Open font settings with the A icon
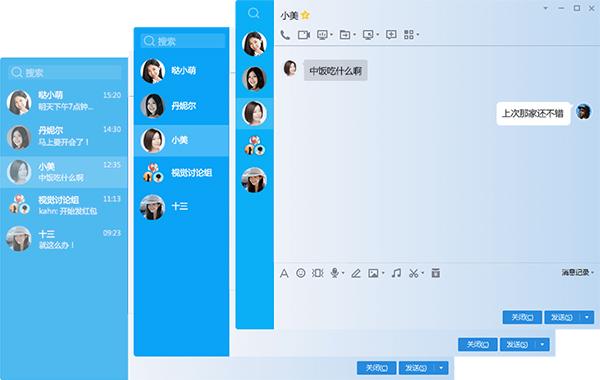This screenshot has width=600, height=380. click(x=284, y=273)
